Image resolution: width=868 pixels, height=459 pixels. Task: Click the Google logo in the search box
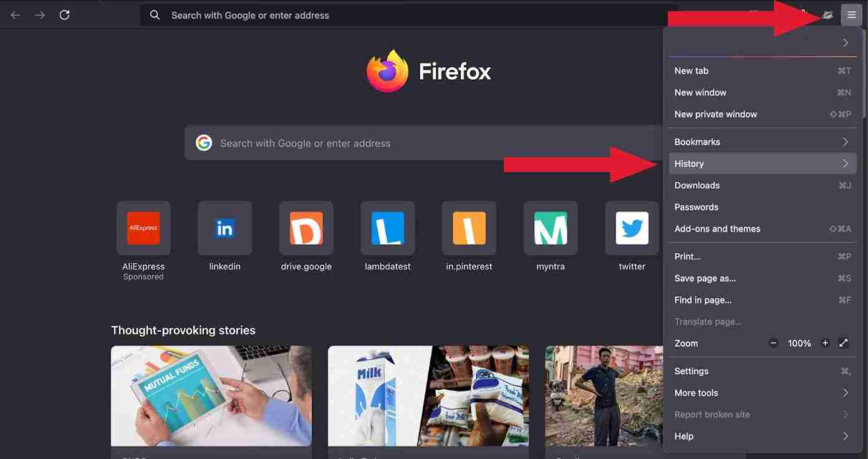point(204,143)
